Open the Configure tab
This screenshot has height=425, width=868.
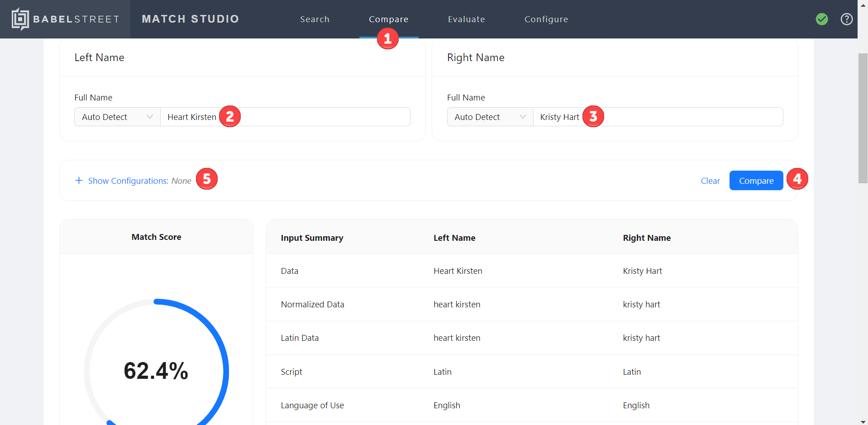tap(546, 19)
